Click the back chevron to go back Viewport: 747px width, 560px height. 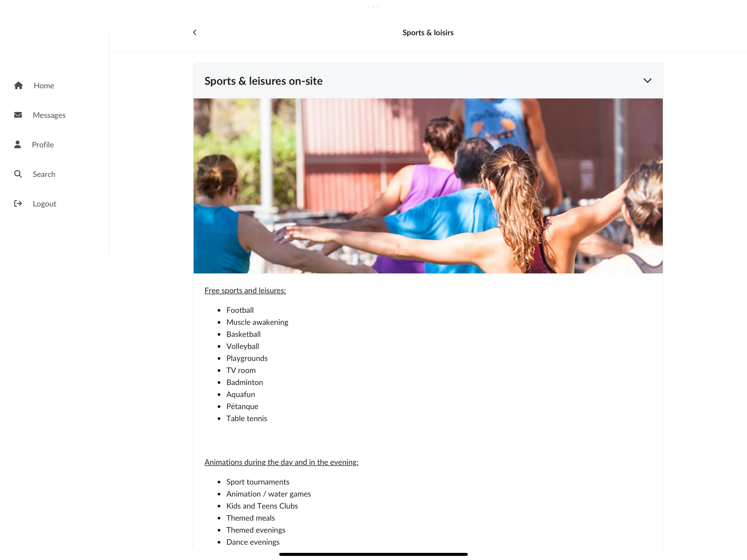195,32
